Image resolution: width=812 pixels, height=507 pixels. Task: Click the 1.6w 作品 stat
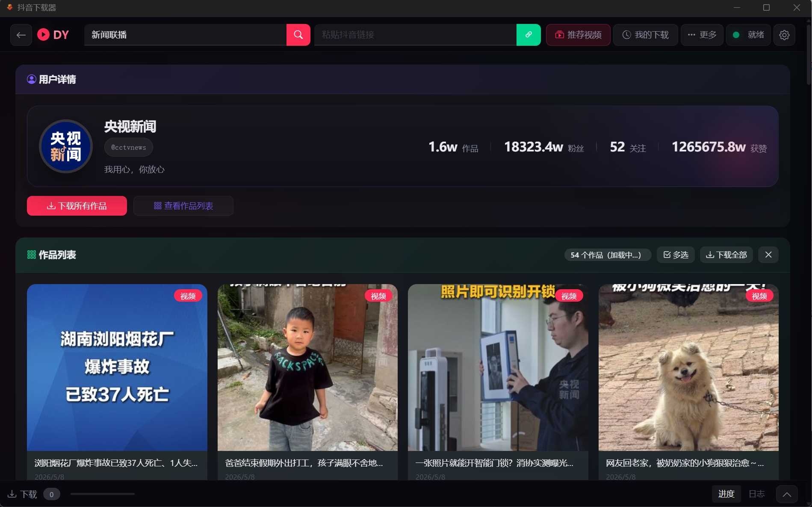coord(453,147)
